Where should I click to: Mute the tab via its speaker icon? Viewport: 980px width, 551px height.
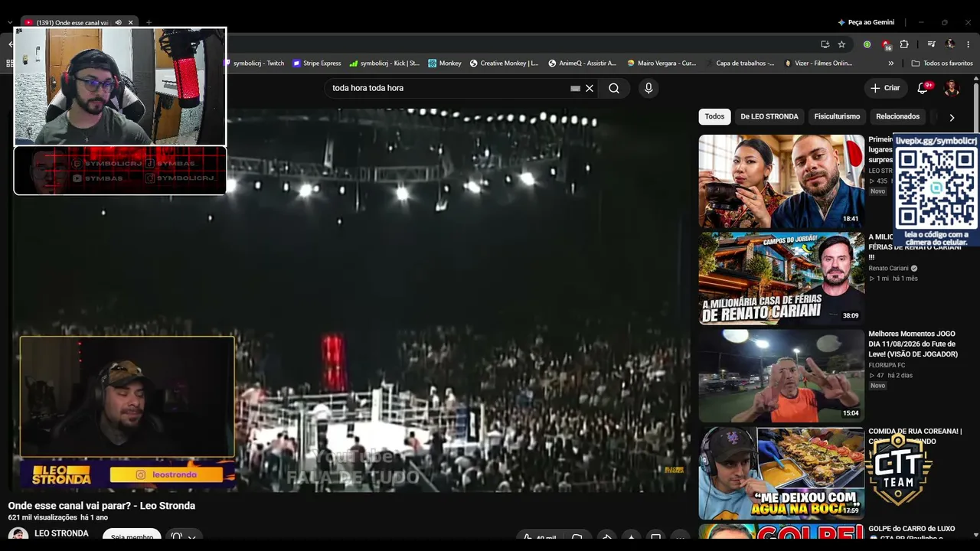[118, 23]
